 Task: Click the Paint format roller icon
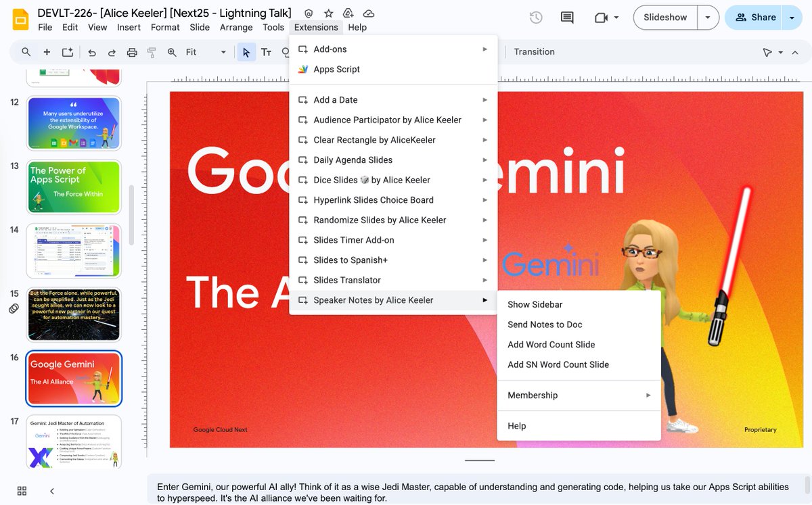152,52
